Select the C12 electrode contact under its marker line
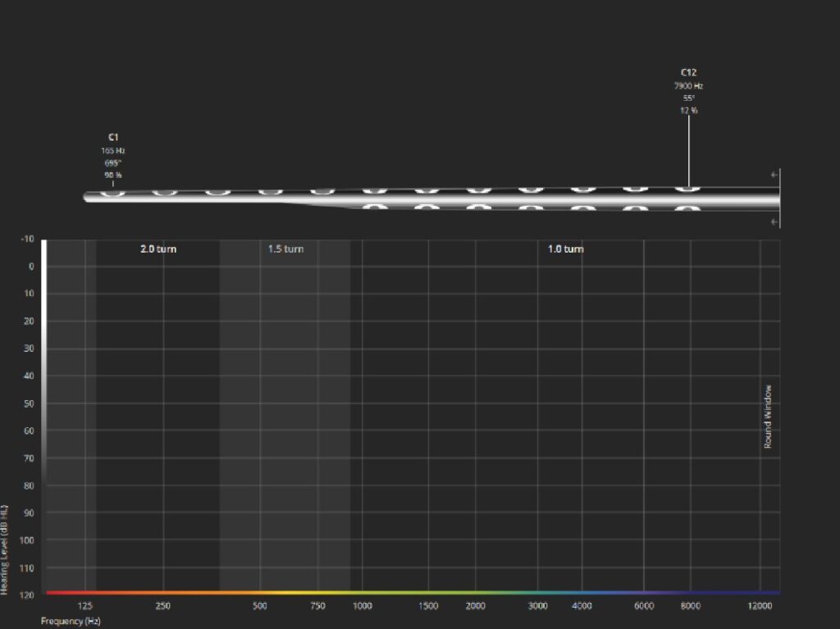This screenshot has width=840, height=629. (688, 189)
